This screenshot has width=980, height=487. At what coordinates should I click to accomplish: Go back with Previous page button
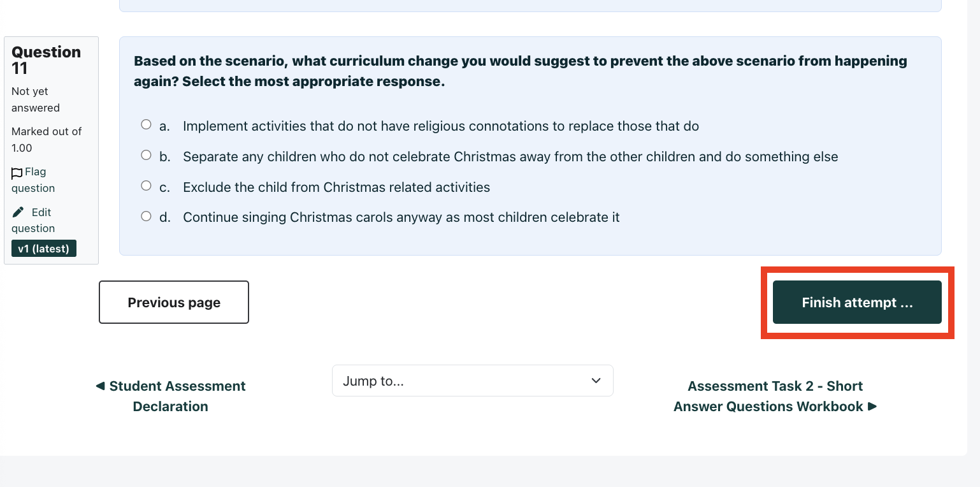174,303
